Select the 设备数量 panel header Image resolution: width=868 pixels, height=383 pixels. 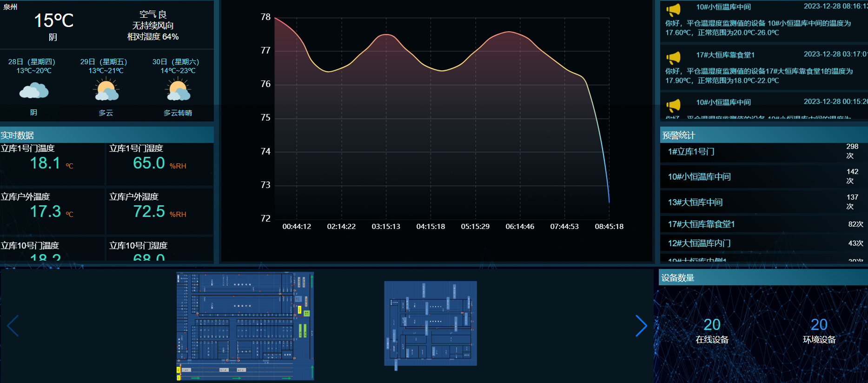764,278
